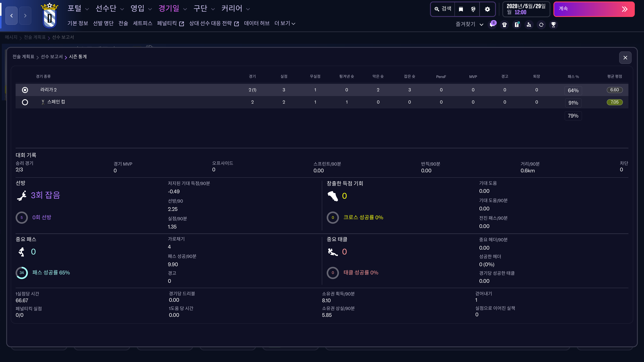Click the squad shirt shortcut icon
644x362 pixels.
pos(504,25)
